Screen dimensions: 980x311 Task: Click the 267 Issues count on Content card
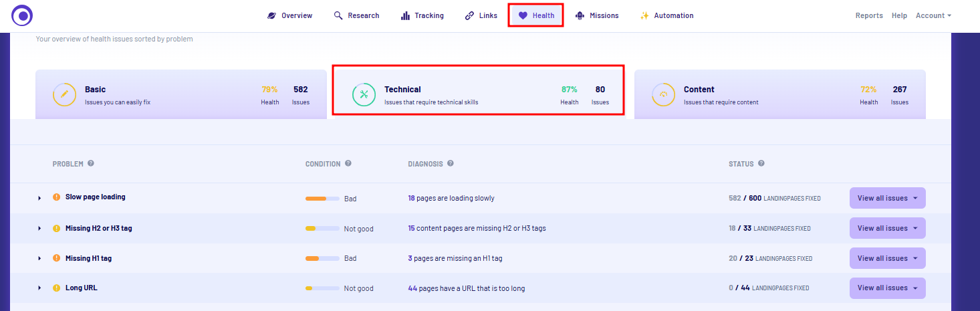coord(900,89)
